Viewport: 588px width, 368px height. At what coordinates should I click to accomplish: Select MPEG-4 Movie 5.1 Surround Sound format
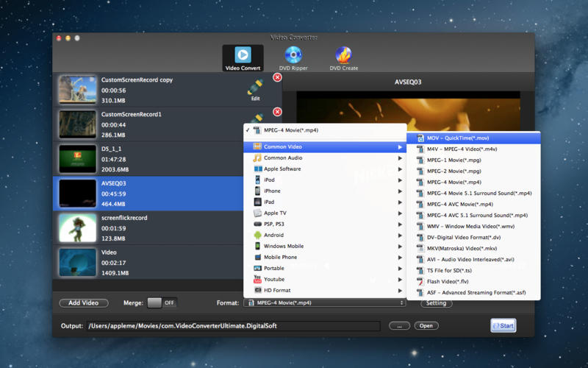point(473,194)
